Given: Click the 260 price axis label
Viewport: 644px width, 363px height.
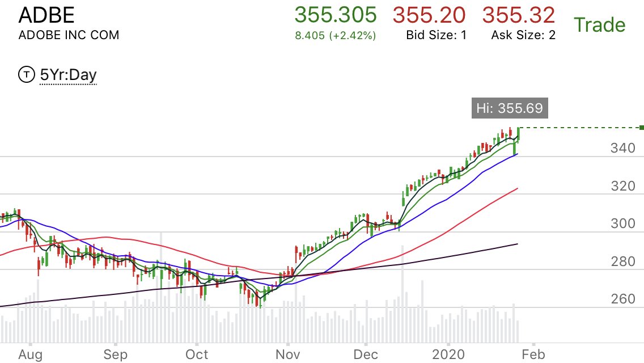Looking at the screenshot, I should click(x=622, y=298).
